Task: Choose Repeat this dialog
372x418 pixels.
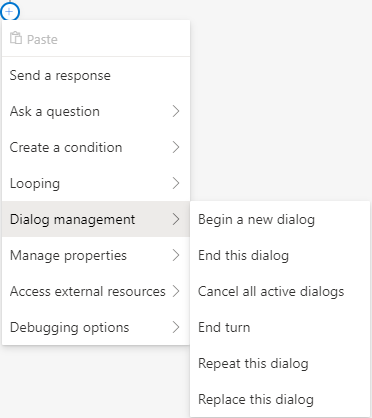Action: [x=280, y=363]
